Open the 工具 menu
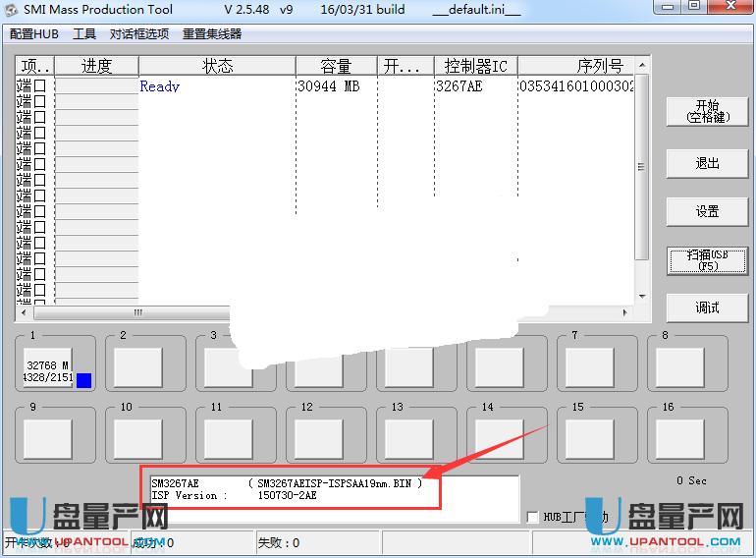Screen dimensions: 756x558 pos(84,33)
